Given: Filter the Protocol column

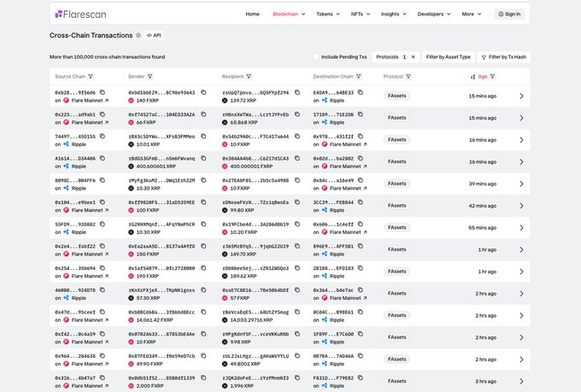Looking at the screenshot, I should tap(408, 76).
